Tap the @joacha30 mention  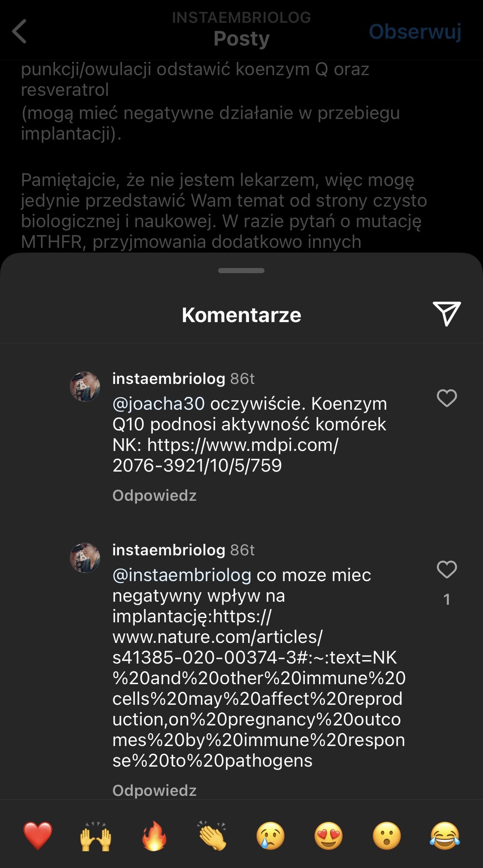[x=158, y=404]
